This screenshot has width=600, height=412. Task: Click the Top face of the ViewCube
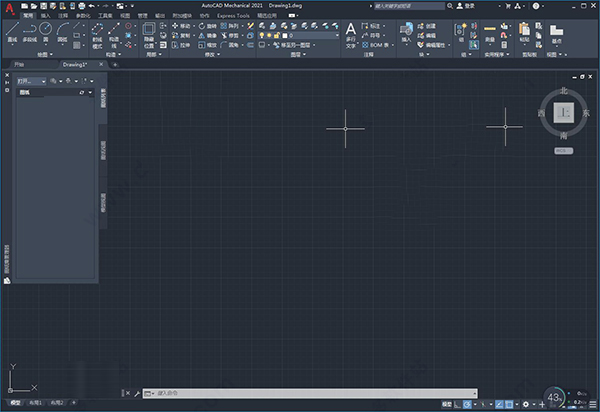point(564,112)
